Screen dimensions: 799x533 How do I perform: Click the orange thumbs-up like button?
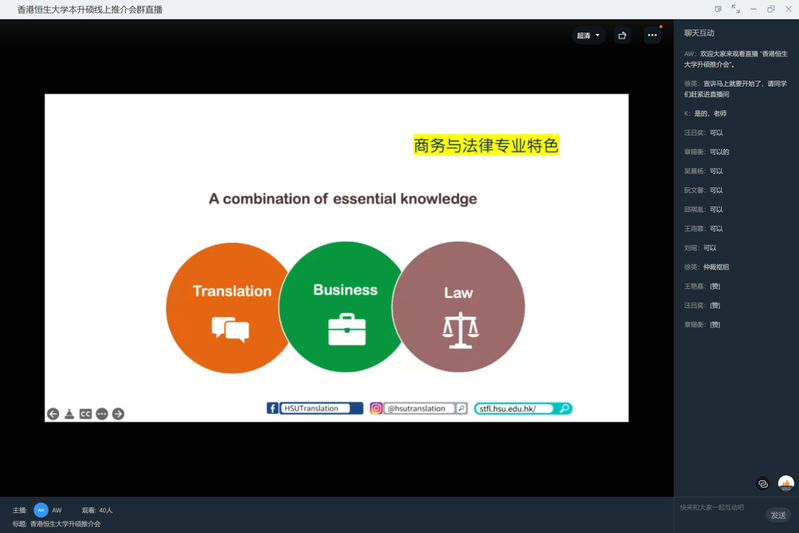click(786, 483)
